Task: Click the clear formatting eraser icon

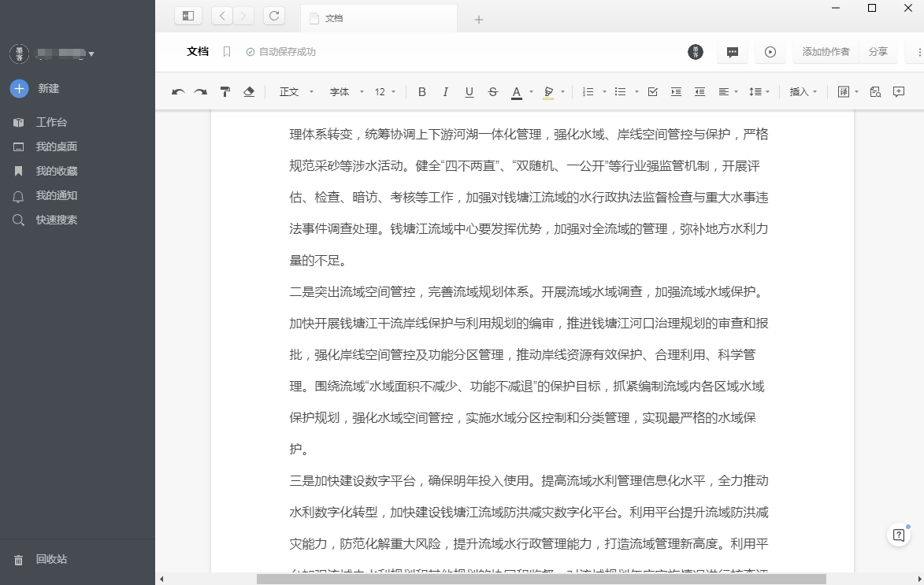Action: tap(249, 92)
